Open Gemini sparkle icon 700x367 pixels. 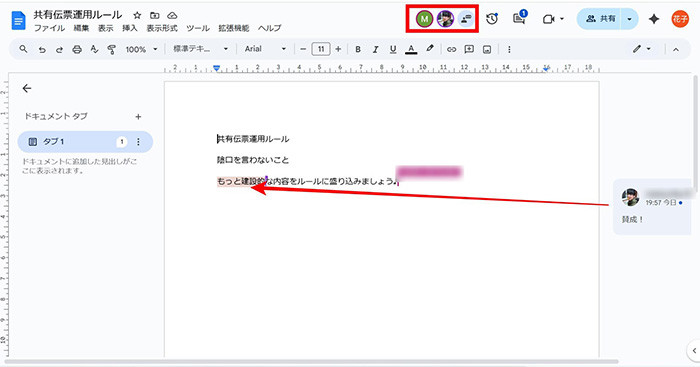coord(654,19)
